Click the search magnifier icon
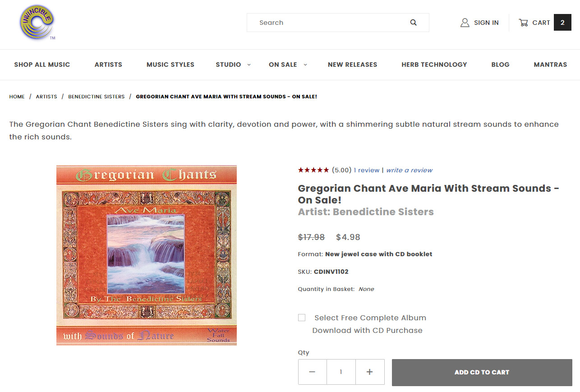 coord(413,23)
